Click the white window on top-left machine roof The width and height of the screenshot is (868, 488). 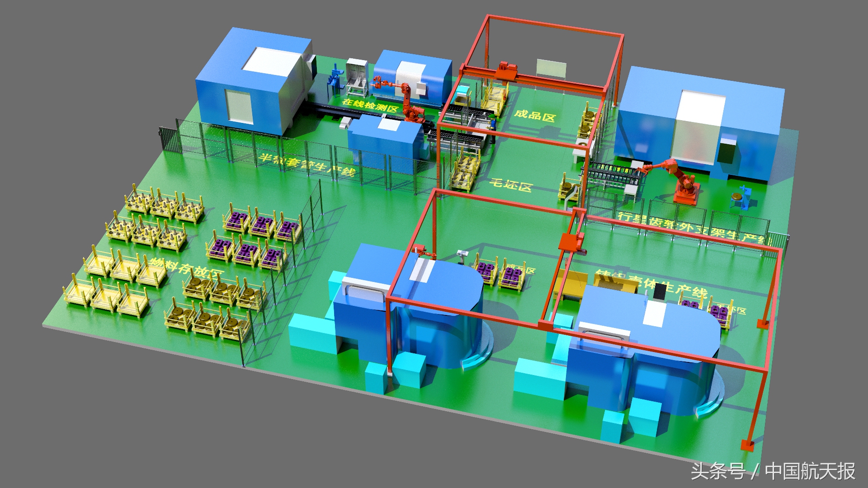click(271, 61)
